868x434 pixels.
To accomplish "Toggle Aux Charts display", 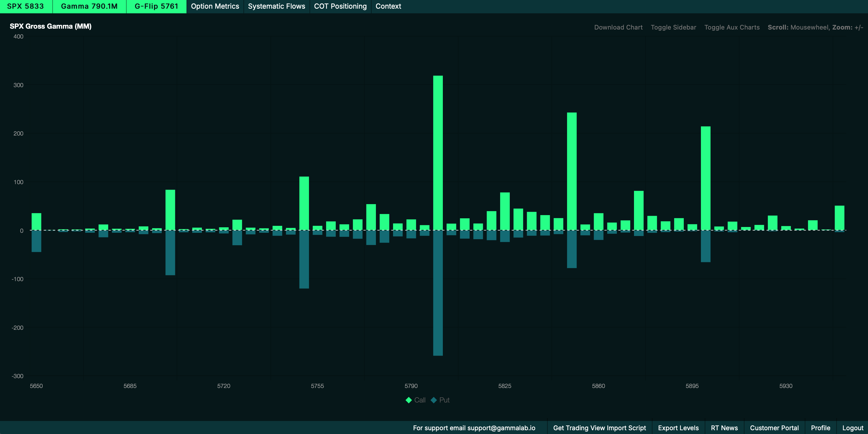I will point(732,27).
